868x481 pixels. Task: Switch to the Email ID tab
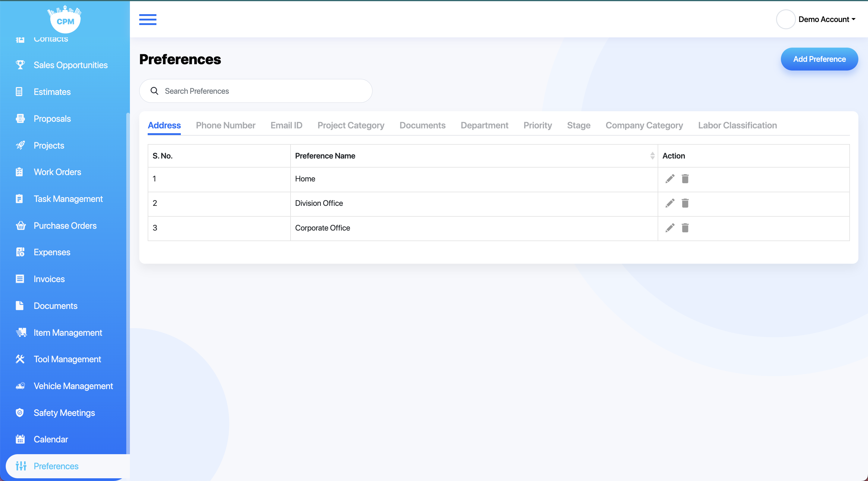click(286, 125)
